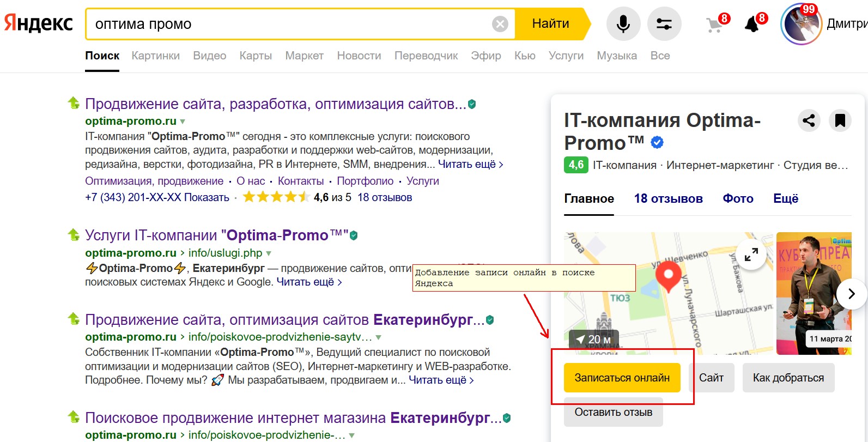Clear the search query with the X icon
The image size is (868, 442).
point(500,24)
